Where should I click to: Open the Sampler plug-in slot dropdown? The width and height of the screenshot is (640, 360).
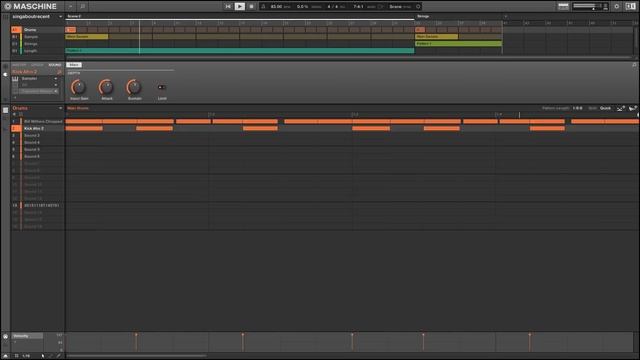[x=56, y=78]
